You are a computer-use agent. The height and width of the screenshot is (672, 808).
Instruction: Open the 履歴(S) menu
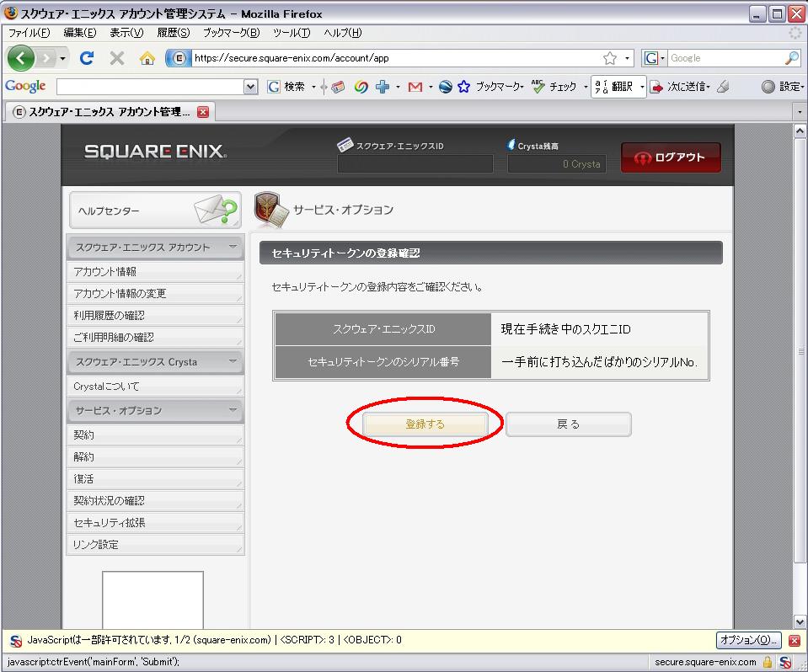point(174,33)
